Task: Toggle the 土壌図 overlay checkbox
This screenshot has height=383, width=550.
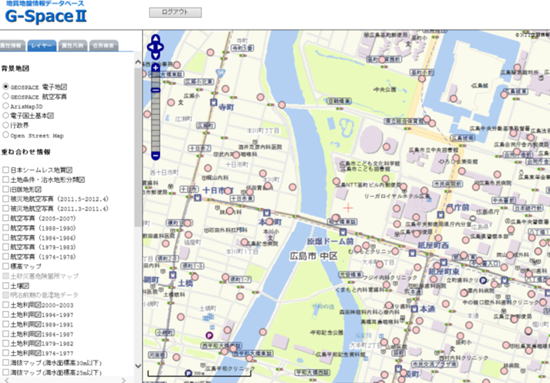Action: [x=6, y=285]
